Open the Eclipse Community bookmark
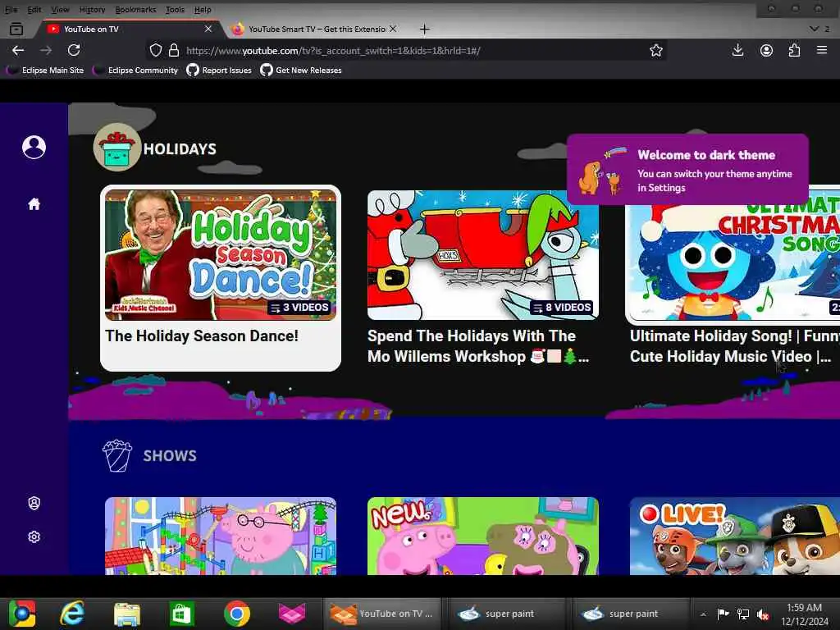The height and width of the screenshot is (630, 840). (135, 71)
